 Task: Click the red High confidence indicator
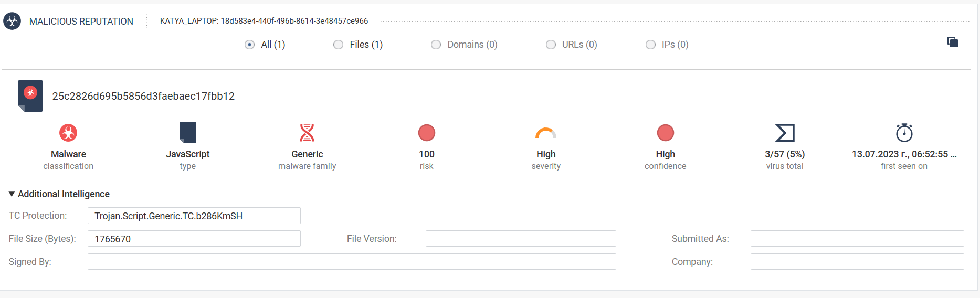pyautogui.click(x=665, y=133)
